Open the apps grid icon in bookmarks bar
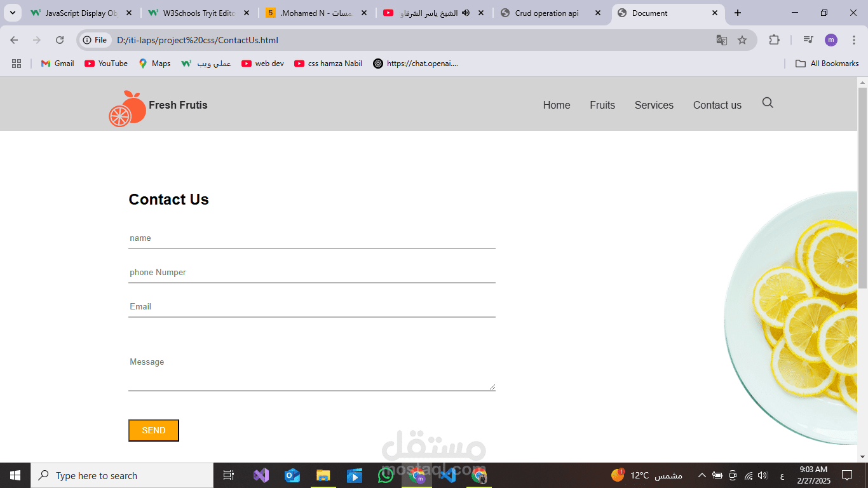The width and height of the screenshot is (868, 488). 17,64
